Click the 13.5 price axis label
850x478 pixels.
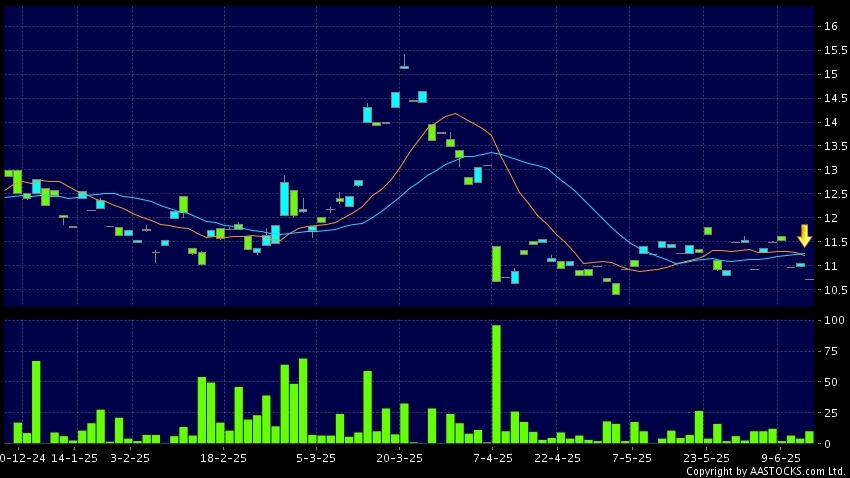tap(835, 146)
